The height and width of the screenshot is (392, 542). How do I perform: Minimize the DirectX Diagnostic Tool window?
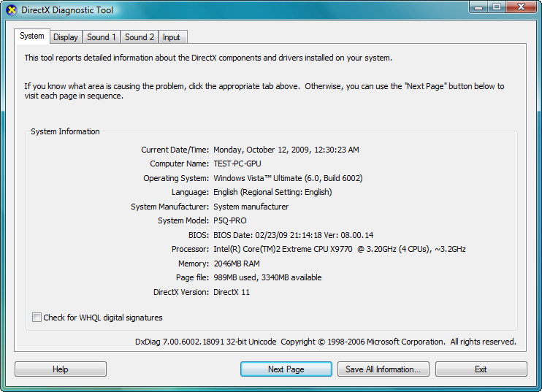pyautogui.click(x=478, y=7)
